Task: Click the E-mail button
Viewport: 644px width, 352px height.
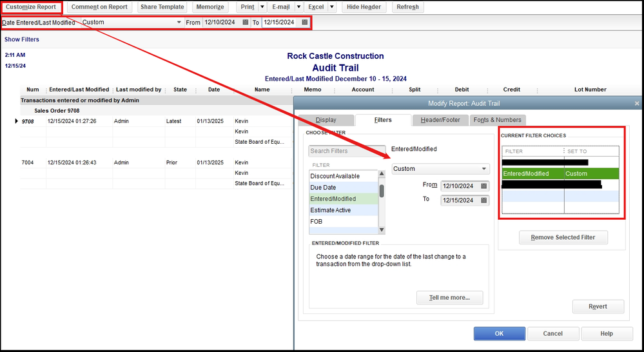Action: coord(281,7)
